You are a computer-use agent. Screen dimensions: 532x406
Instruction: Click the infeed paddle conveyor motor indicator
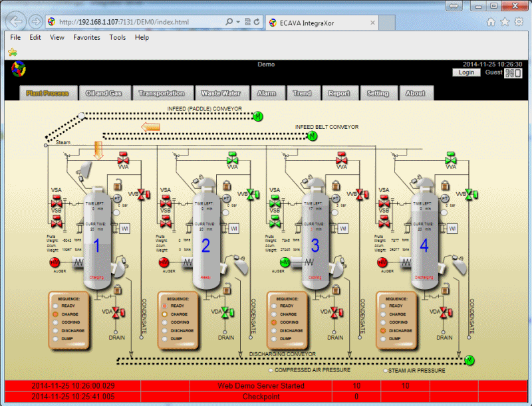(x=258, y=116)
